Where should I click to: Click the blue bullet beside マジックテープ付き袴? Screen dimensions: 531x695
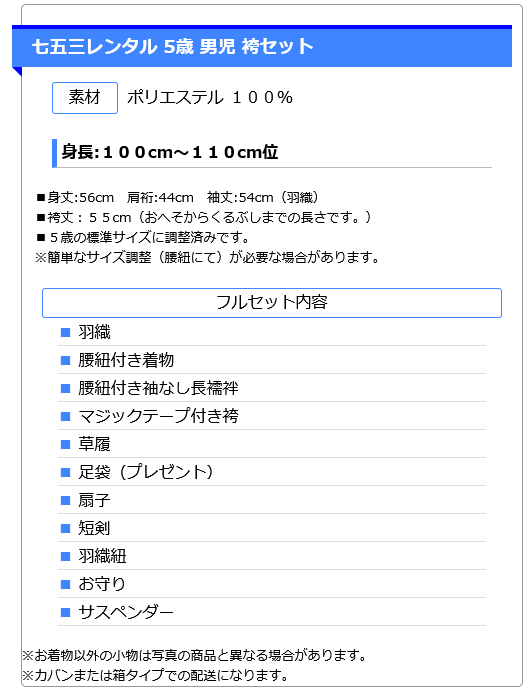tap(66, 416)
